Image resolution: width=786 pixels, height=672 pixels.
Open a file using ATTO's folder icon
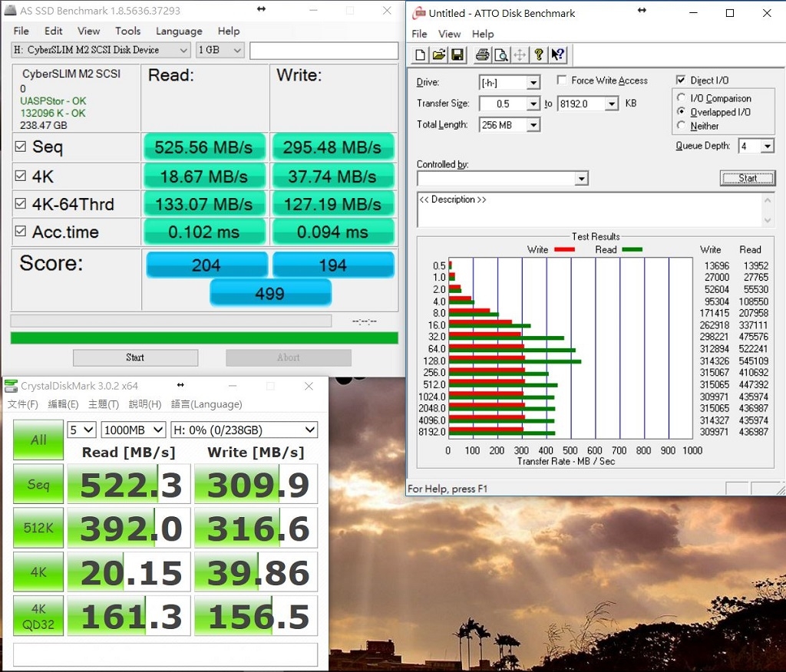438,54
